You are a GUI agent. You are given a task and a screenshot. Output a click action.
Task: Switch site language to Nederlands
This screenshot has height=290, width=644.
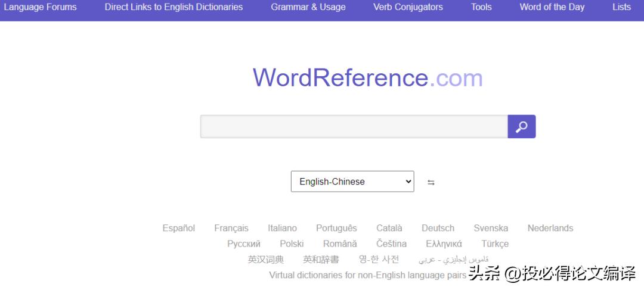(550, 228)
